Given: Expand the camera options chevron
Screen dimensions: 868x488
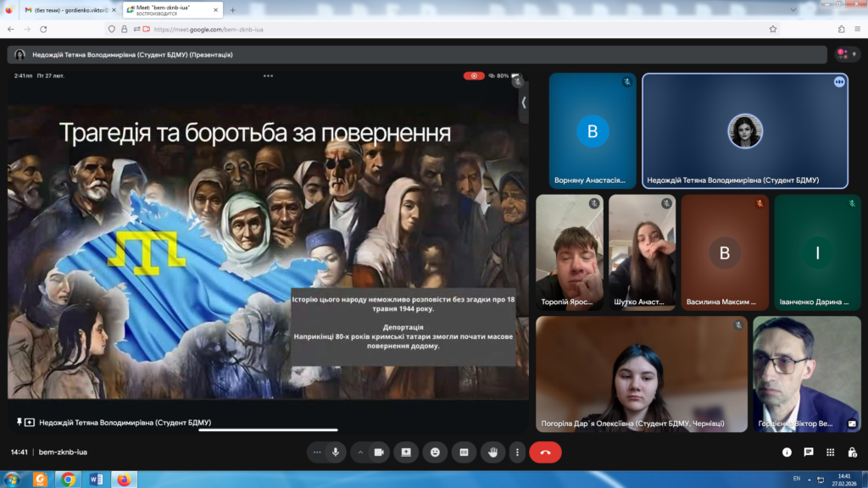Looking at the screenshot, I should coord(360,452).
